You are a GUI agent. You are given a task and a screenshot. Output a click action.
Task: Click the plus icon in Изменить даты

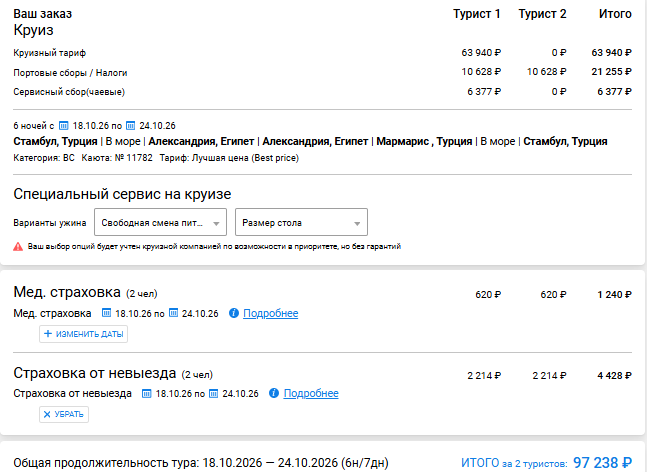pos(48,334)
